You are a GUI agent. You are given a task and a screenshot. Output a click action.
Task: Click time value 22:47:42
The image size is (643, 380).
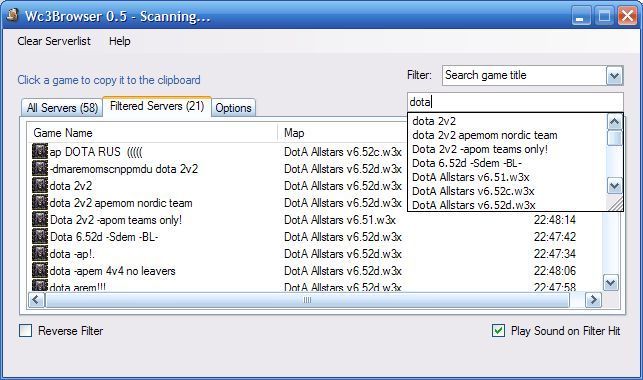pos(554,237)
